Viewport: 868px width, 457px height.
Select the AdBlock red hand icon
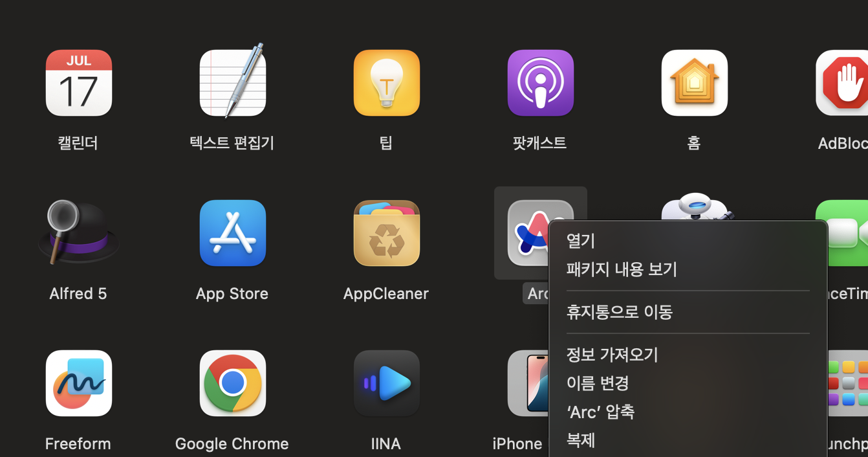pos(841,83)
